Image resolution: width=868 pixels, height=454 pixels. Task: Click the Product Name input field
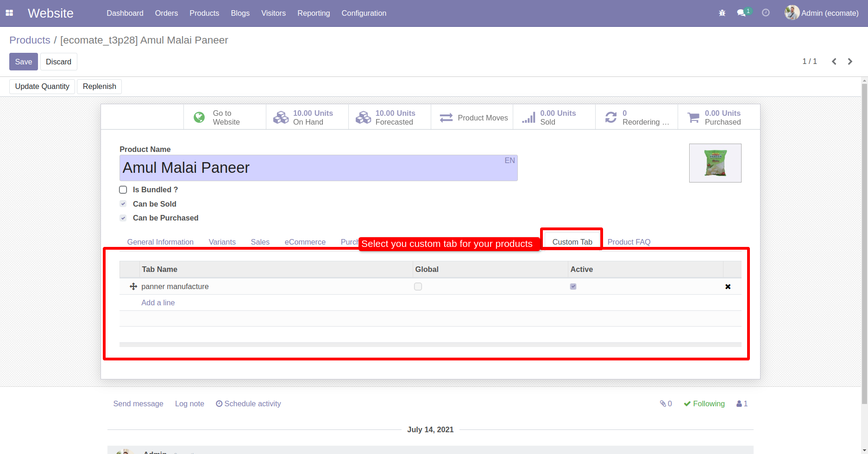coord(318,168)
